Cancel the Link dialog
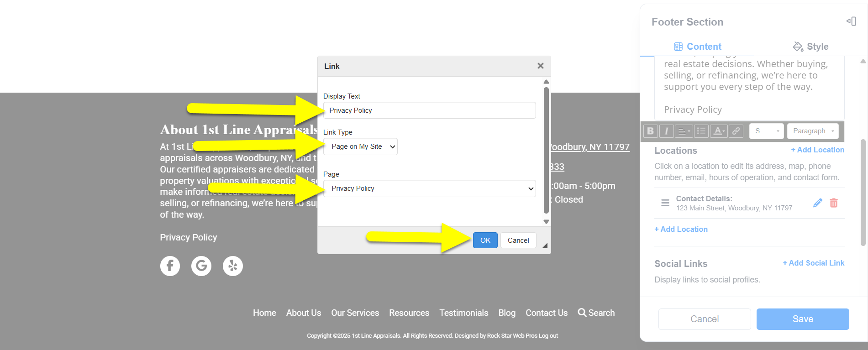The width and height of the screenshot is (868, 350). 518,240
